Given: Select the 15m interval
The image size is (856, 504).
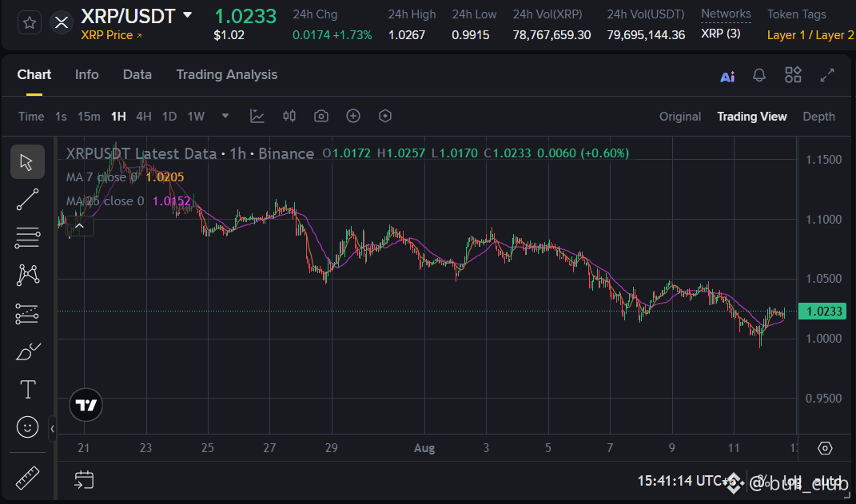Looking at the screenshot, I should pyautogui.click(x=89, y=116).
